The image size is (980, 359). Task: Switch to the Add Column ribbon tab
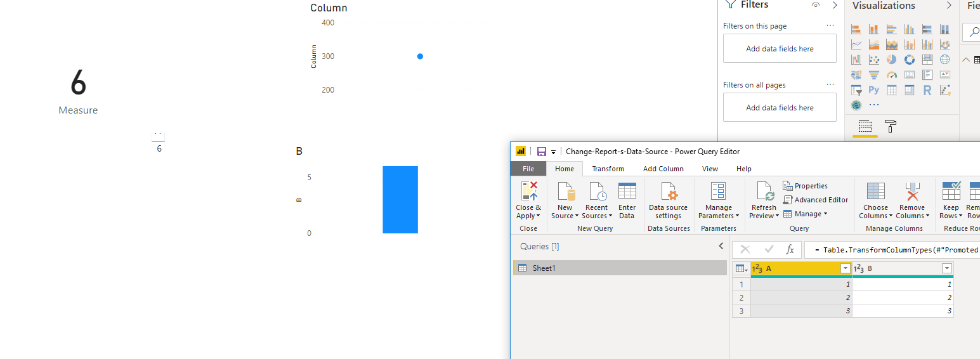(663, 169)
